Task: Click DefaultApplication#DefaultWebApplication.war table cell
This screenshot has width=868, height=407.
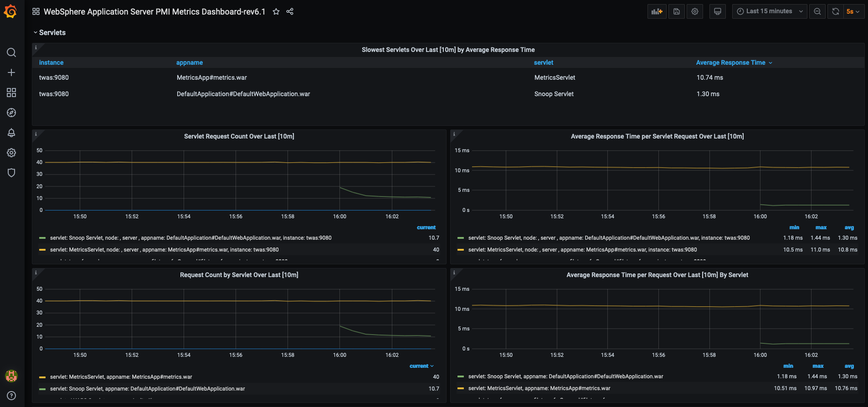Action: click(x=243, y=94)
